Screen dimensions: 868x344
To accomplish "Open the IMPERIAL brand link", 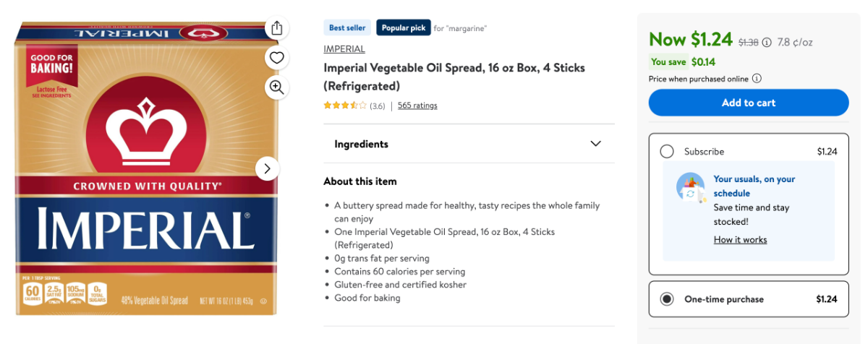I will tap(344, 49).
